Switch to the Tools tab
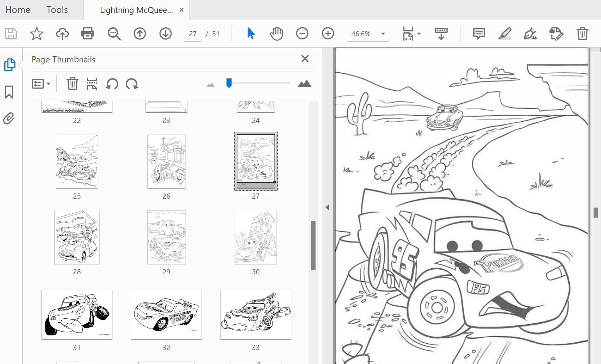 pyautogui.click(x=57, y=10)
